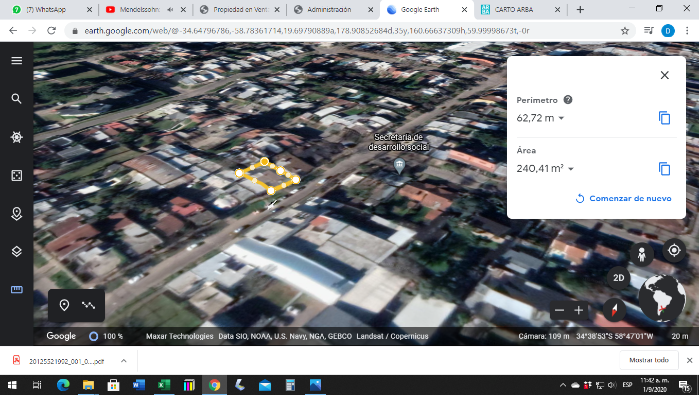Click Comenzar de nuevo link
Viewport: 699px width, 395px height.
click(623, 198)
